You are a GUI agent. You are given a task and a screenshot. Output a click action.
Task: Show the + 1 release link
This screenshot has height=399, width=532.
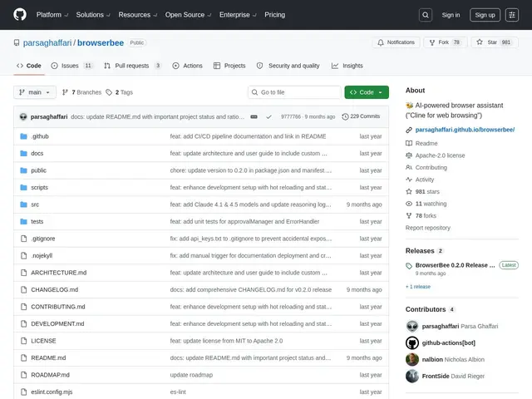click(418, 287)
